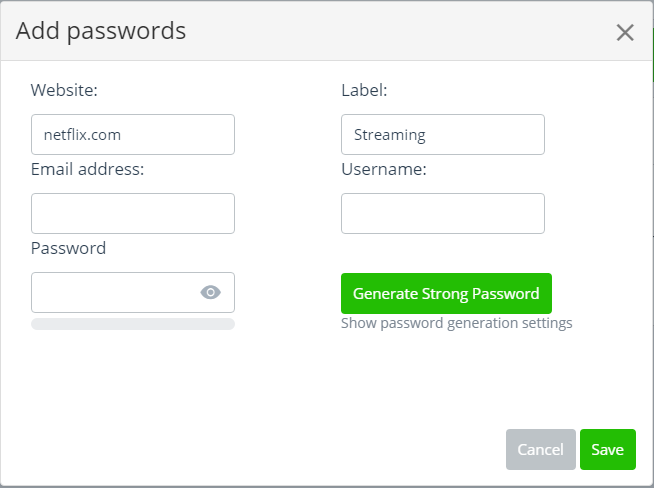Click the 'Website:' field label

click(64, 90)
